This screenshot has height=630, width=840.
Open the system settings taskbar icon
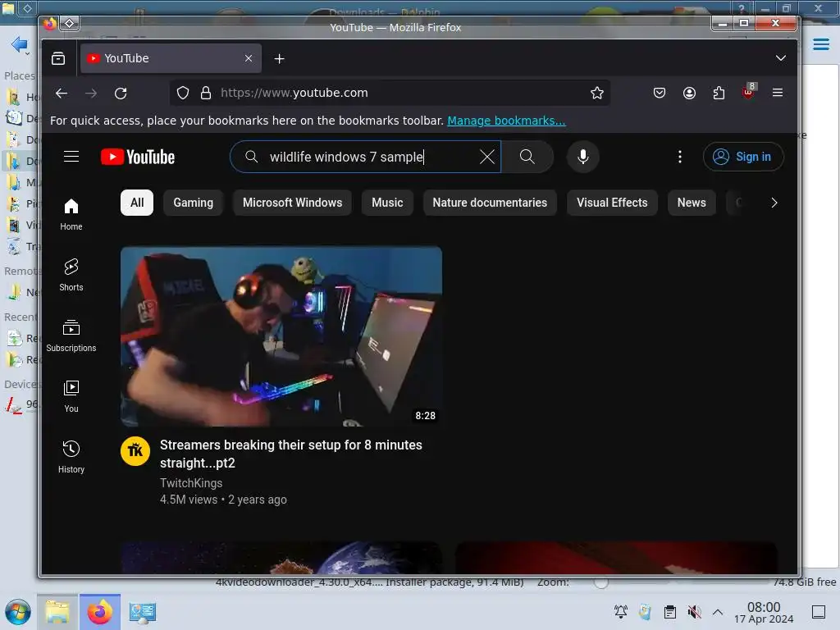(142, 612)
